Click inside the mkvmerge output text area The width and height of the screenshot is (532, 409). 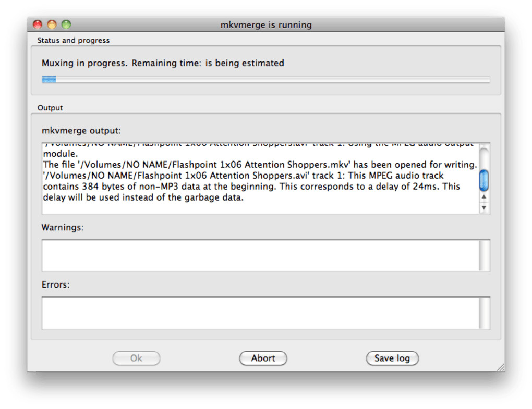260,178
